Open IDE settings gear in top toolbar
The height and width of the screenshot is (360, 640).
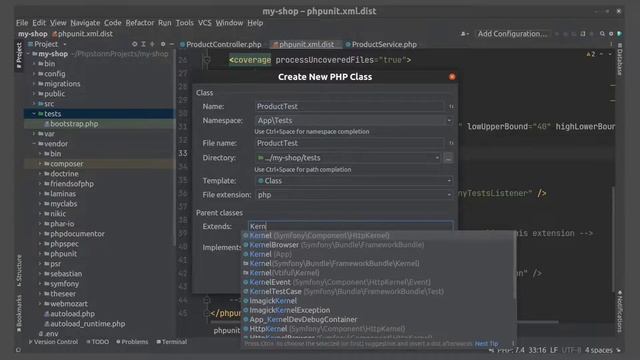point(611,34)
